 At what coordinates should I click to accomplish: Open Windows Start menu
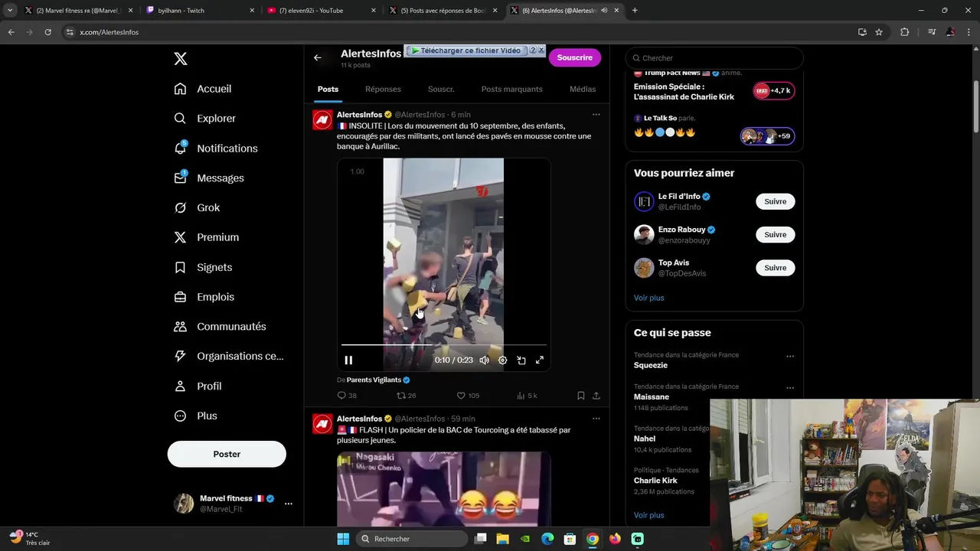coord(342,539)
